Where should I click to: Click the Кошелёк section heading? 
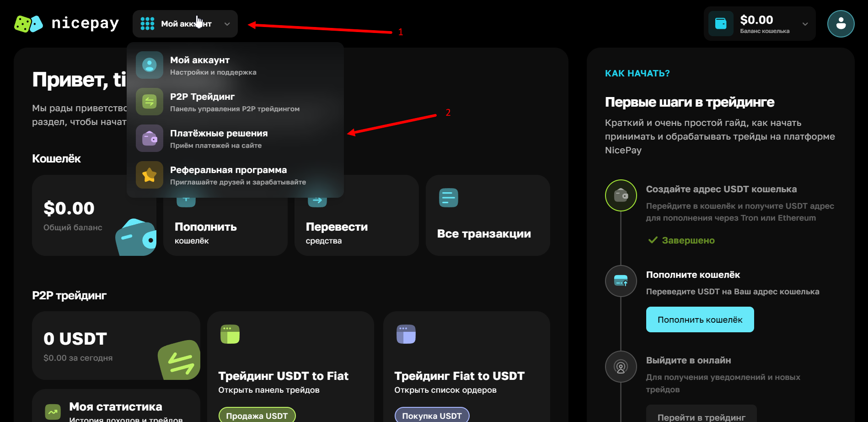pyautogui.click(x=56, y=158)
